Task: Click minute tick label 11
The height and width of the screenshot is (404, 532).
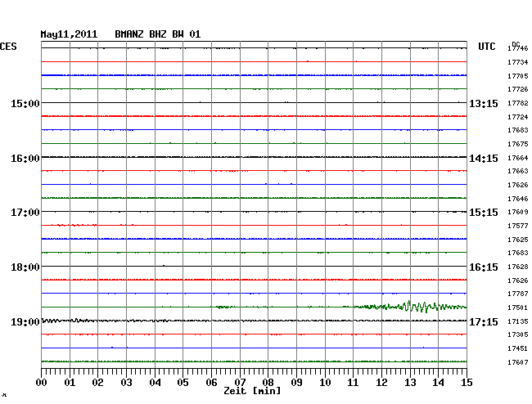Action: (x=353, y=383)
